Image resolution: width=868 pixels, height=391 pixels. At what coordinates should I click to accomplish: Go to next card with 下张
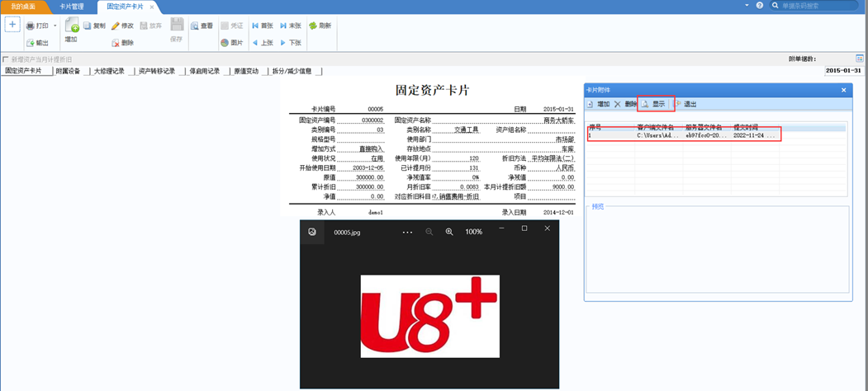[x=291, y=43]
